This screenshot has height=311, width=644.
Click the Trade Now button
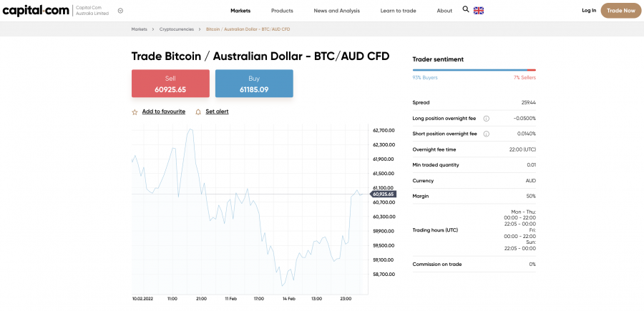point(620,11)
